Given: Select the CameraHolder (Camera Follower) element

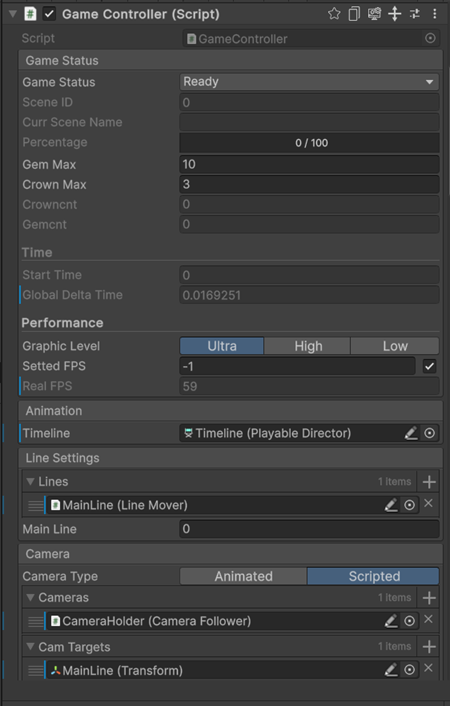Looking at the screenshot, I should click(x=232, y=621).
